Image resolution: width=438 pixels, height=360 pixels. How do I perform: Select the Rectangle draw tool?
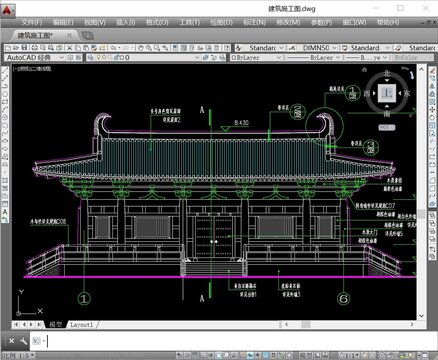pyautogui.click(x=5, y=102)
